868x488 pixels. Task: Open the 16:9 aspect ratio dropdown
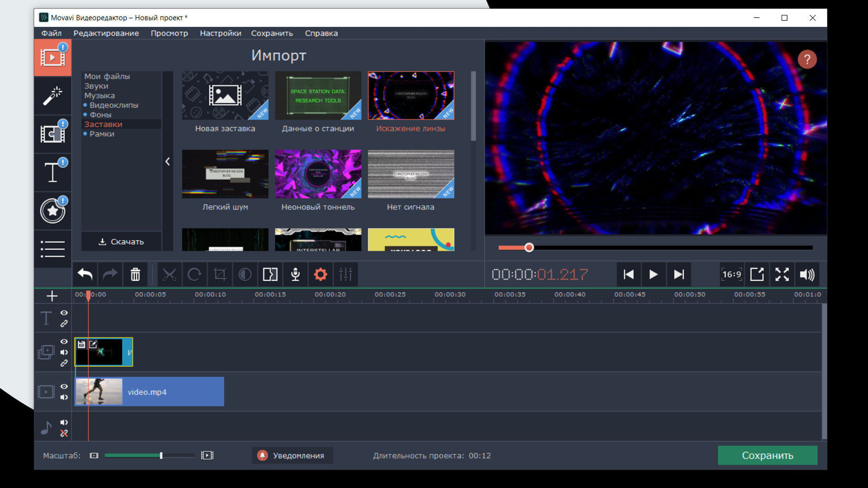click(x=731, y=274)
